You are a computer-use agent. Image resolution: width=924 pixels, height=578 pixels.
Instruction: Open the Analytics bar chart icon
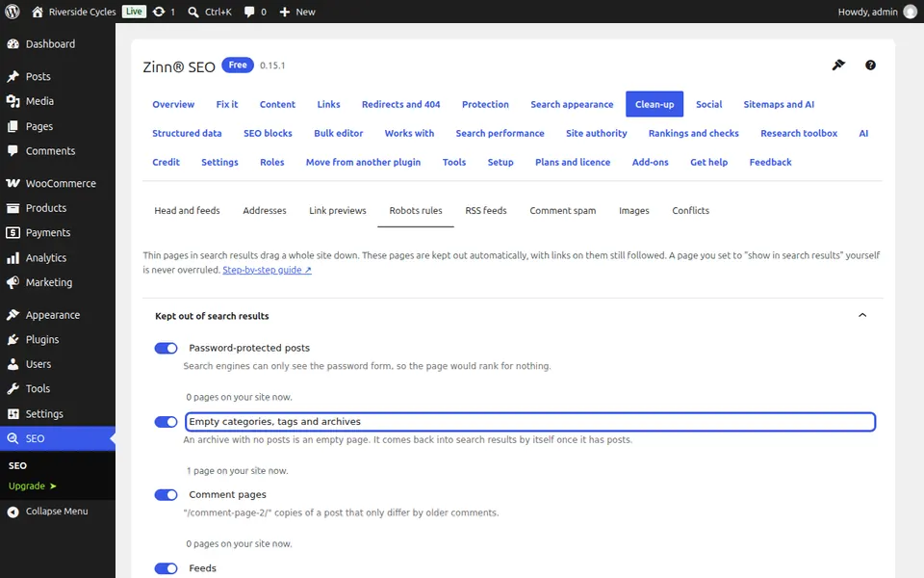[13, 258]
